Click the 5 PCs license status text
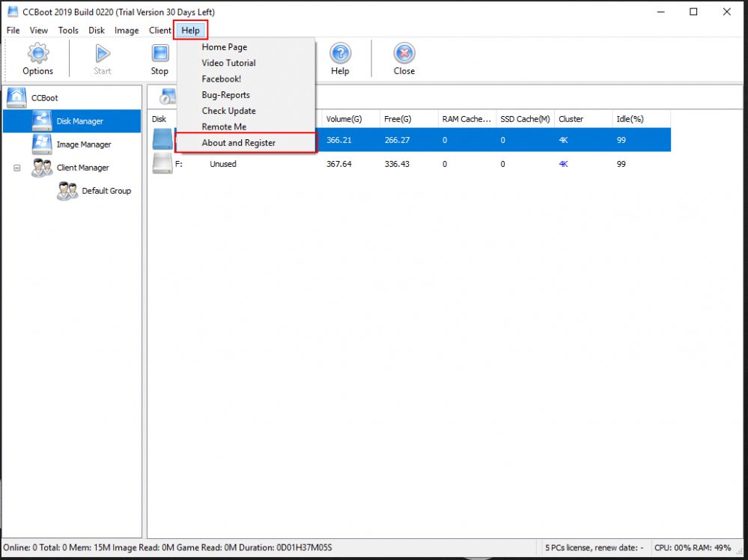This screenshot has width=748, height=560. pos(594,547)
